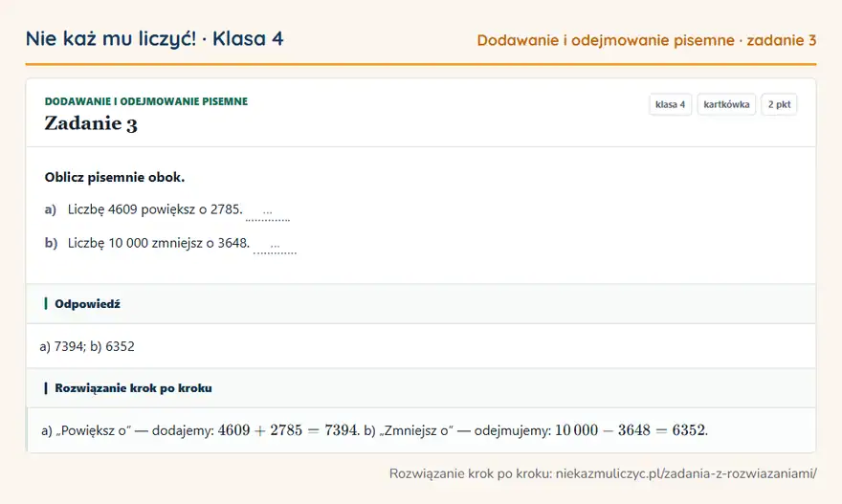Click 'Liczbę 10 000 zmniejsz o 3648.' sentence
842x504 pixels.
pyautogui.click(x=159, y=243)
